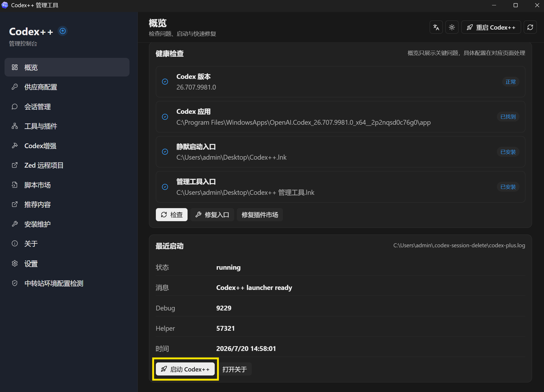Click the WindowsApps OpenAI.Codex app path
The width and height of the screenshot is (544, 392).
(x=303, y=123)
